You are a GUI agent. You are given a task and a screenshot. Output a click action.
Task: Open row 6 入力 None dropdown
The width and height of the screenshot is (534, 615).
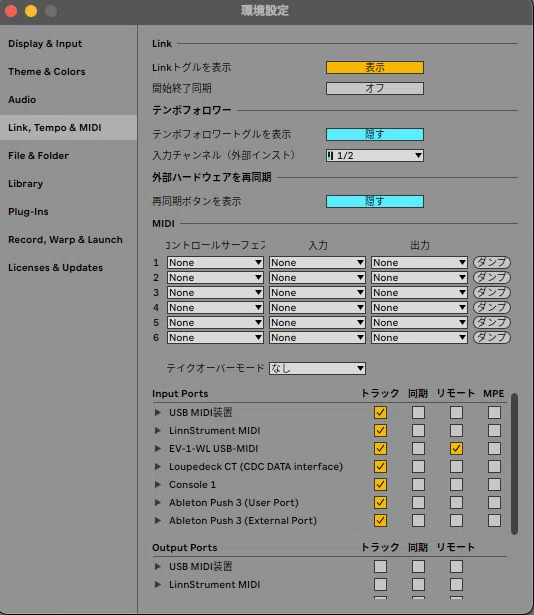[x=317, y=338]
